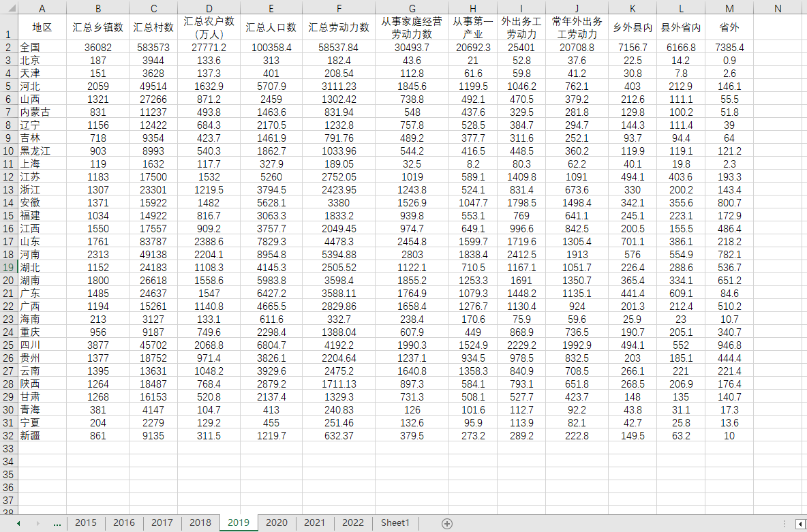Select the 四川 cell

(42, 345)
